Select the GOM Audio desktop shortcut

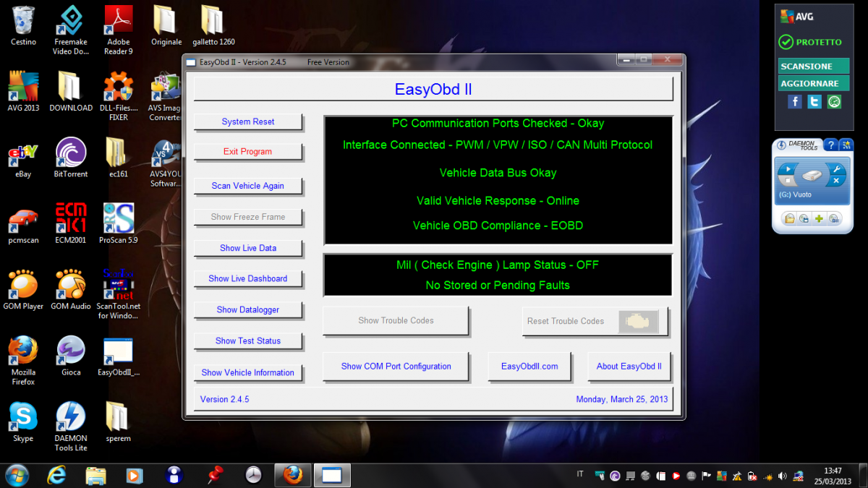tap(71, 289)
